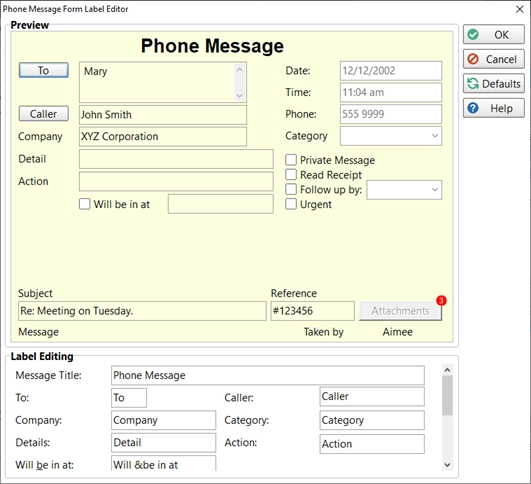Click the Label Editing scrollbar thumb
The image size is (531, 484).
(447, 395)
